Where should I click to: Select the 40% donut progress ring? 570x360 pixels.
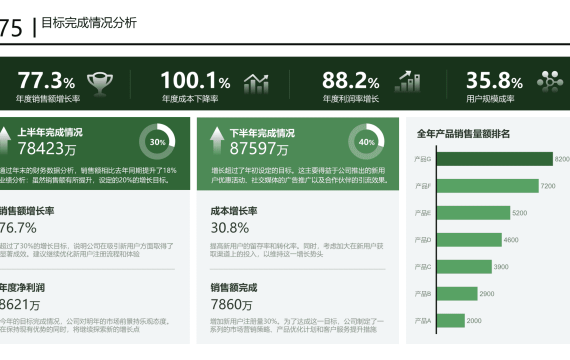(x=366, y=141)
